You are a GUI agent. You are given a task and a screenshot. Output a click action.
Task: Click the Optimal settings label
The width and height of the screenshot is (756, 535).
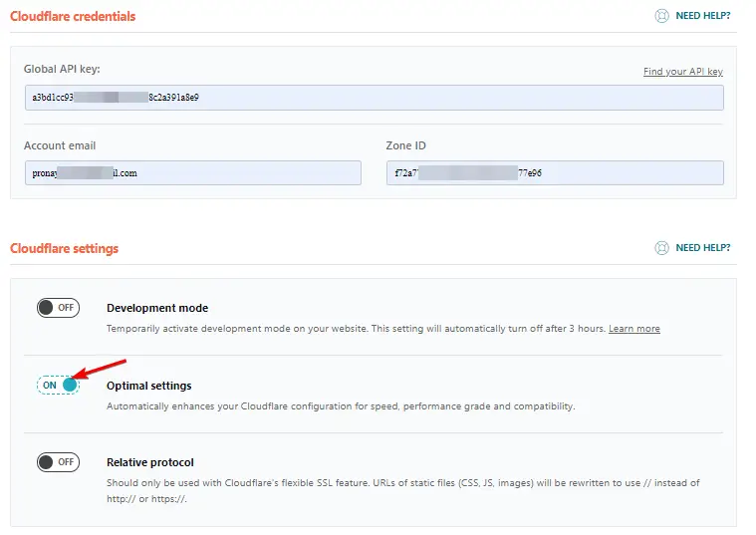(x=149, y=386)
